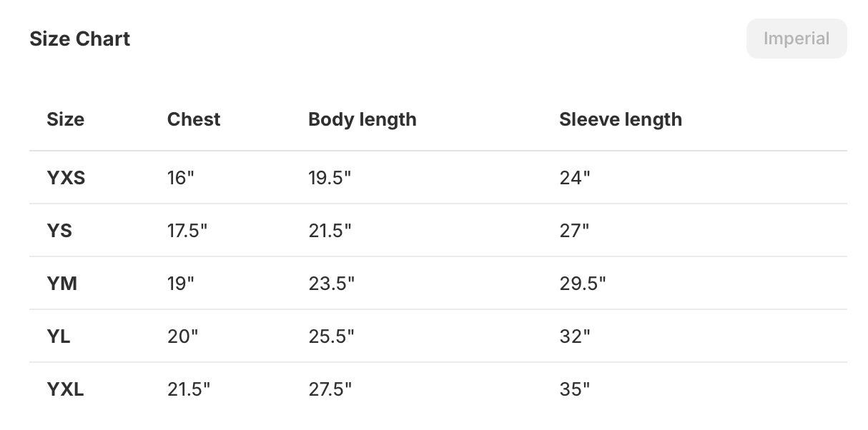Click the Size Chart heading
Image resolution: width=868 pixels, height=430 pixels.
[79, 39]
